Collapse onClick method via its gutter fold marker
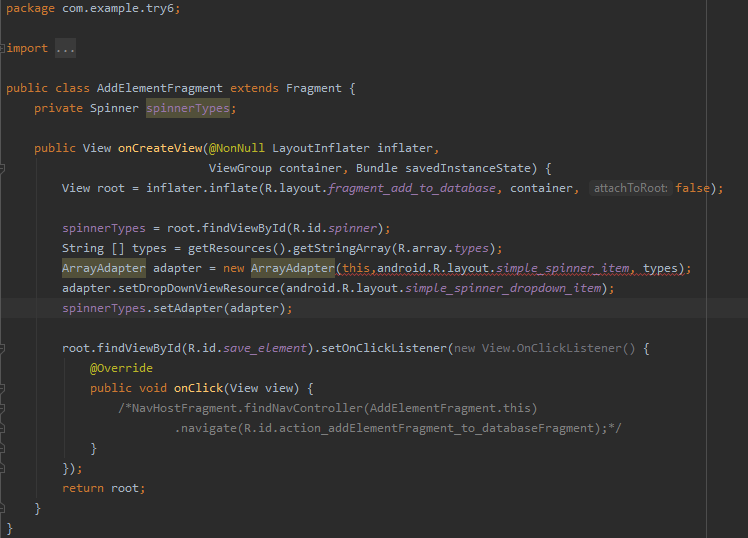The height and width of the screenshot is (538, 748). pyautogui.click(x=2, y=389)
